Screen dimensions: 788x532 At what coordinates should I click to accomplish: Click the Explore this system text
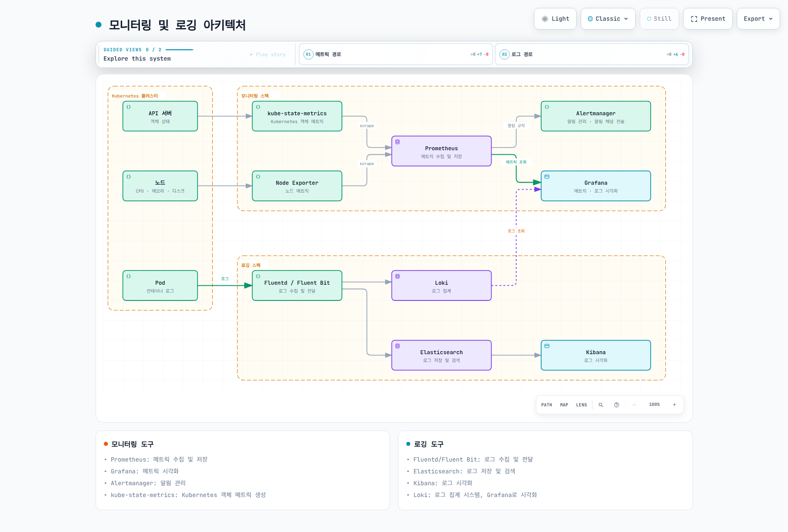[x=137, y=59]
